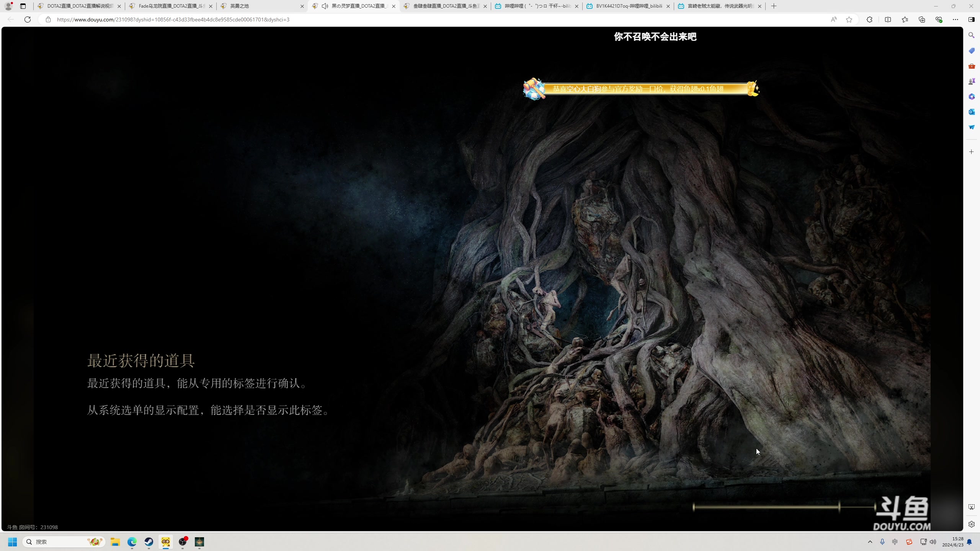
Task: Focus the douyu.com address bar
Action: tap(440, 20)
